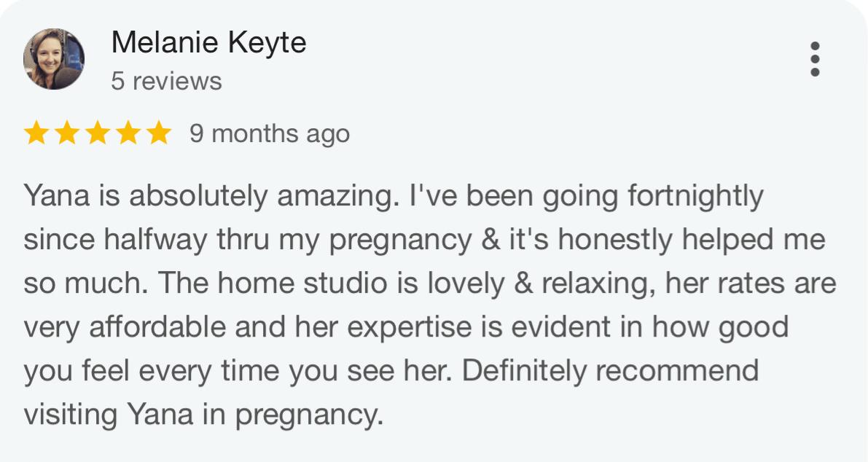
Task: Click the "9 months ago" timestamp
Action: pos(270,134)
